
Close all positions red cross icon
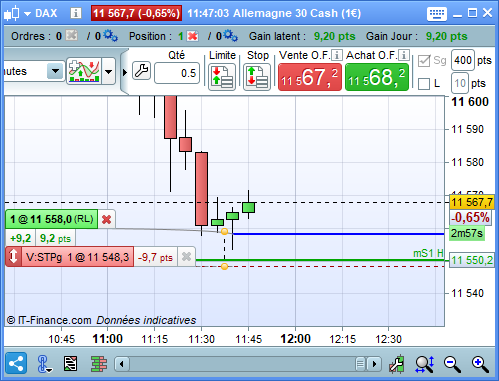point(193,36)
